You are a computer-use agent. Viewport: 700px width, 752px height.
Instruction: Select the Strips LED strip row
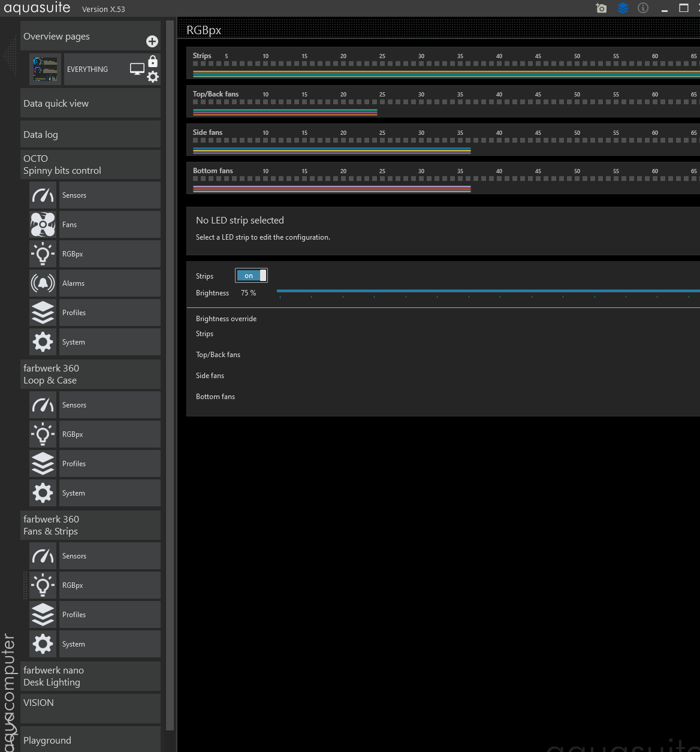pyautogui.click(x=443, y=63)
